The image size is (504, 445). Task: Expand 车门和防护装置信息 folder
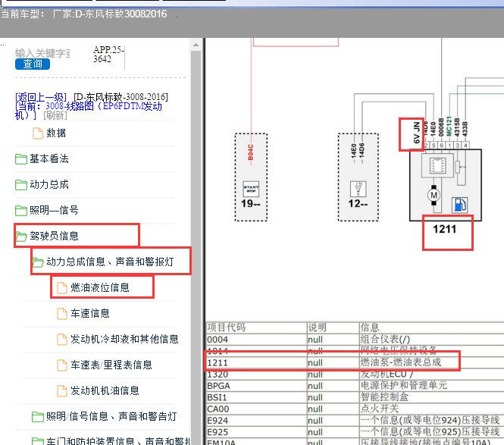pyautogui.click(x=118, y=440)
